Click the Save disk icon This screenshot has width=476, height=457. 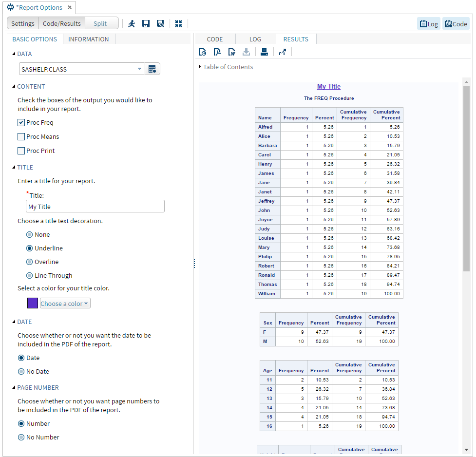[146, 23]
